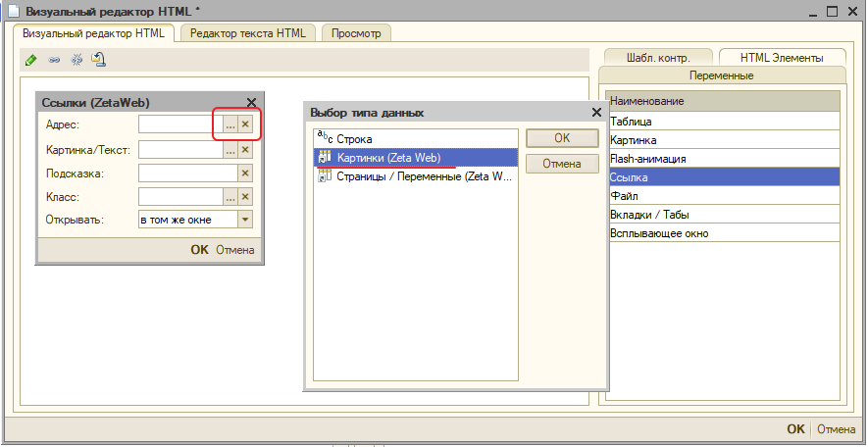The height and width of the screenshot is (447, 868).
Task: Click Отмена at main window bottom
Action: pyautogui.click(x=836, y=429)
